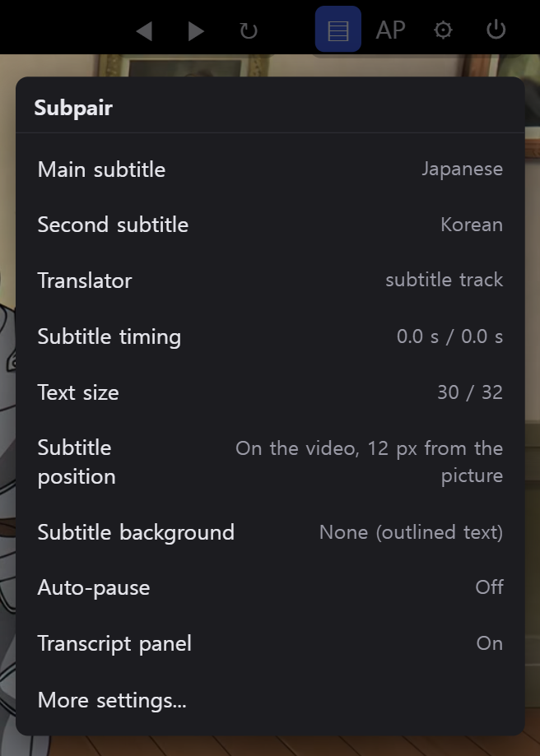Open the Subtitle background row
Viewport: 540px width, 756px height.
[x=270, y=532]
